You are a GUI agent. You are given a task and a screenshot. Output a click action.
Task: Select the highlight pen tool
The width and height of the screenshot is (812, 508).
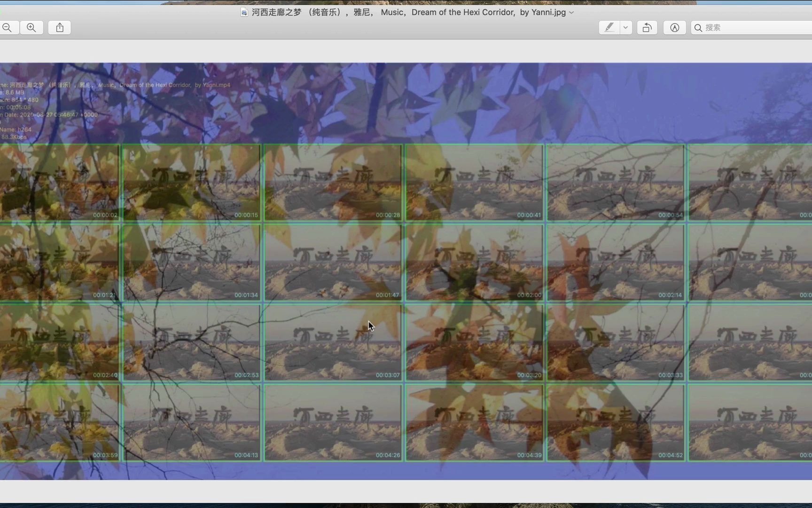[x=609, y=27]
